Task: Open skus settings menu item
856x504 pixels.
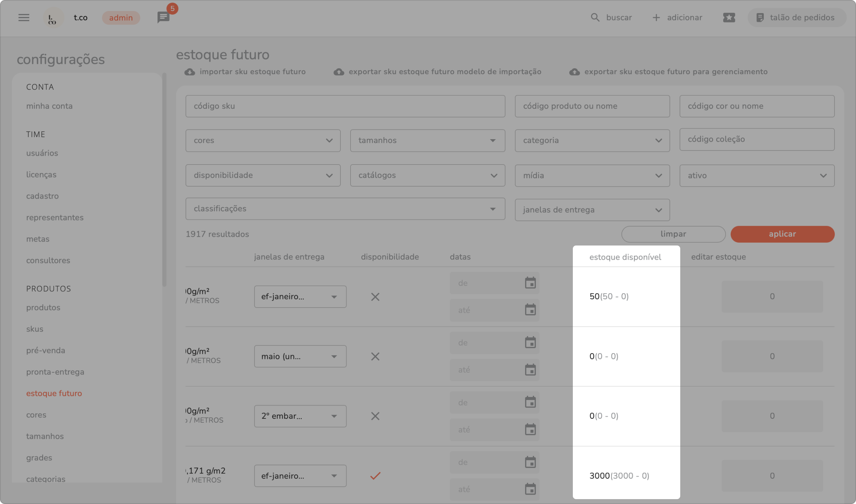Action: tap(35, 329)
